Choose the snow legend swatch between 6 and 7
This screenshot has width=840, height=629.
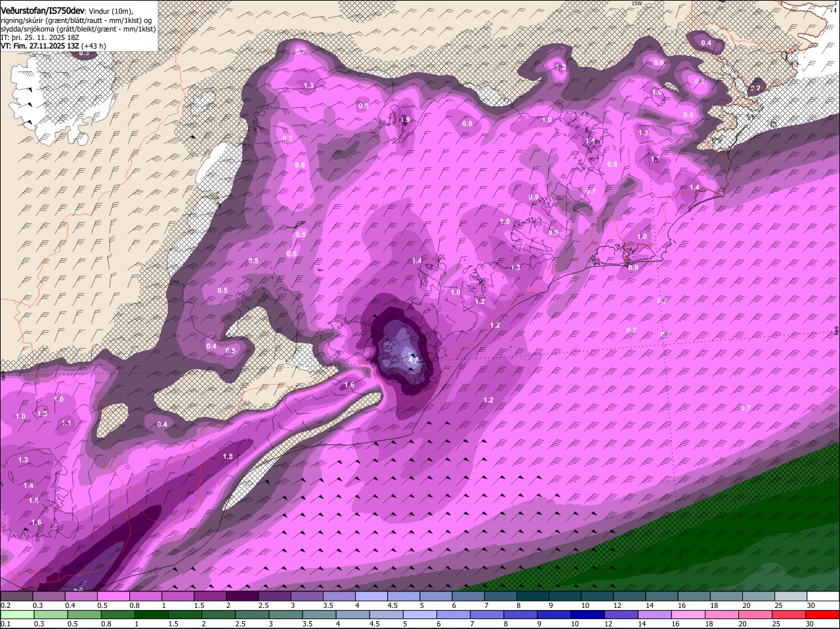[x=469, y=596]
